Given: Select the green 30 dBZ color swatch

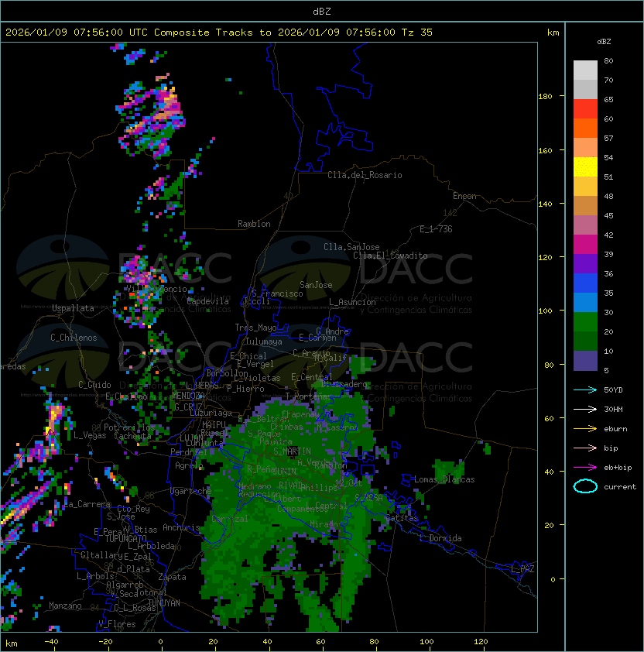Looking at the screenshot, I should point(585,322).
